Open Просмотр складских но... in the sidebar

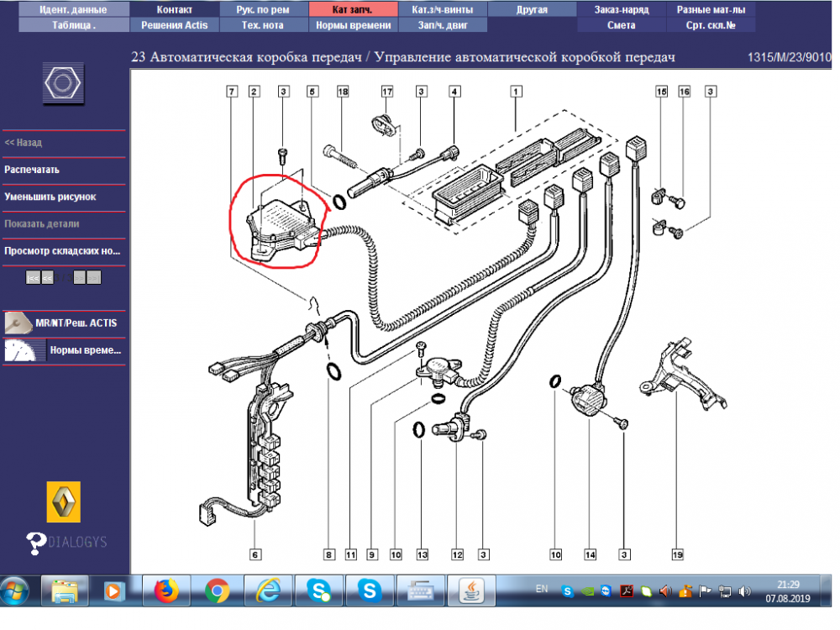(62, 250)
